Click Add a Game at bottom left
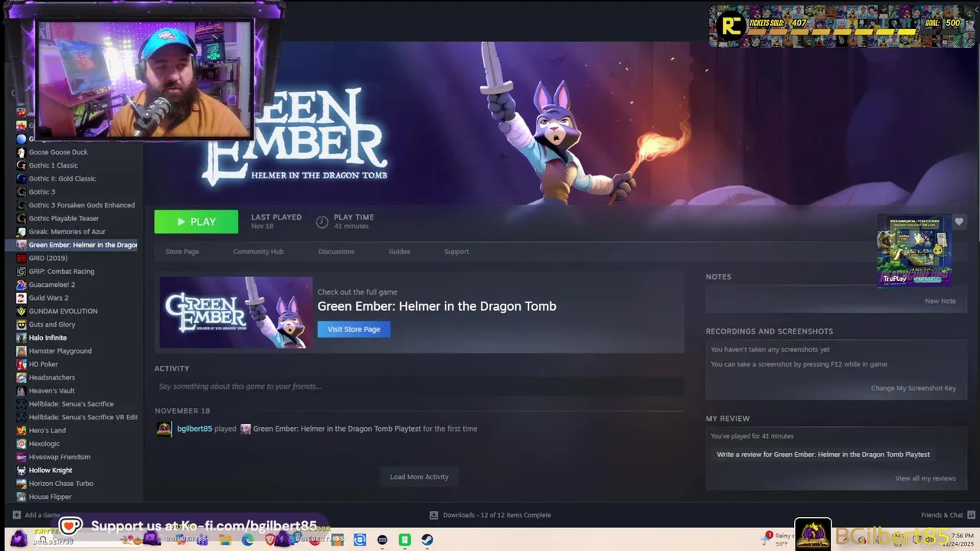Viewport: 980px width, 551px height. pyautogui.click(x=36, y=515)
